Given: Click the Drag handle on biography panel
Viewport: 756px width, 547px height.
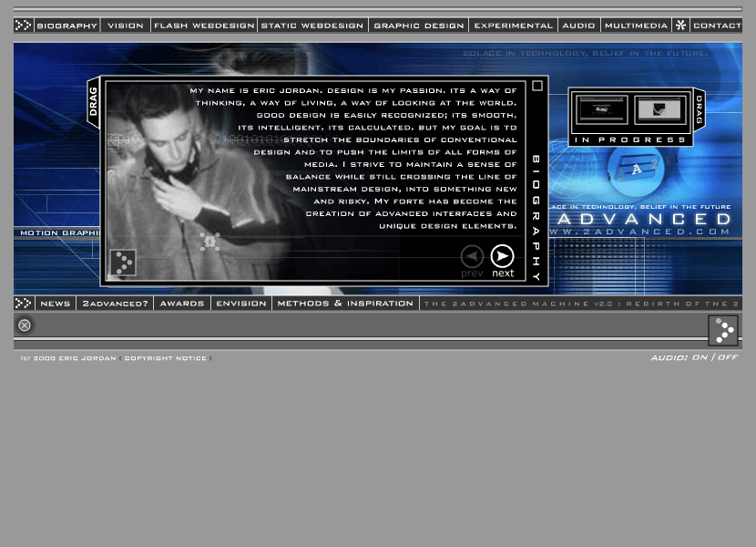Looking at the screenshot, I should (x=93, y=102).
